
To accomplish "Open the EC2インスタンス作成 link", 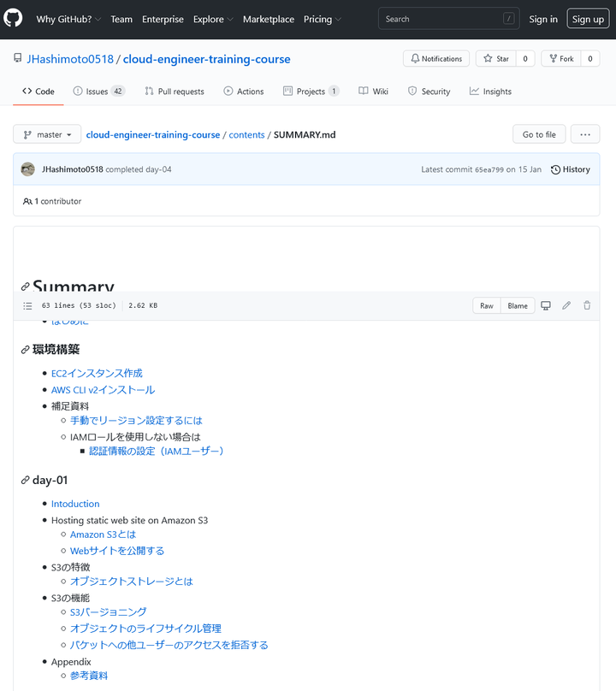I will [97, 373].
